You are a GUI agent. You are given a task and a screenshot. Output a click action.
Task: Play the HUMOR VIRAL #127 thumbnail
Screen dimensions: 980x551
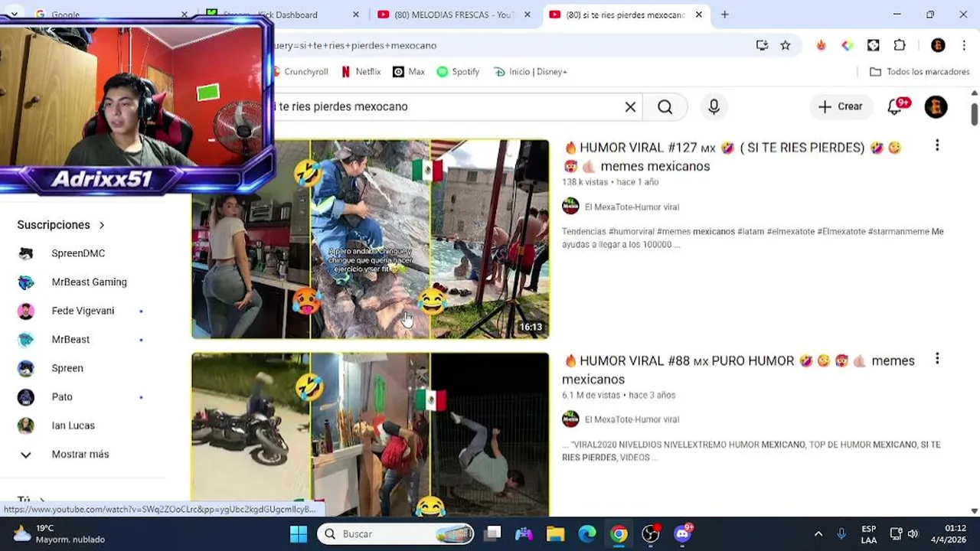point(371,239)
